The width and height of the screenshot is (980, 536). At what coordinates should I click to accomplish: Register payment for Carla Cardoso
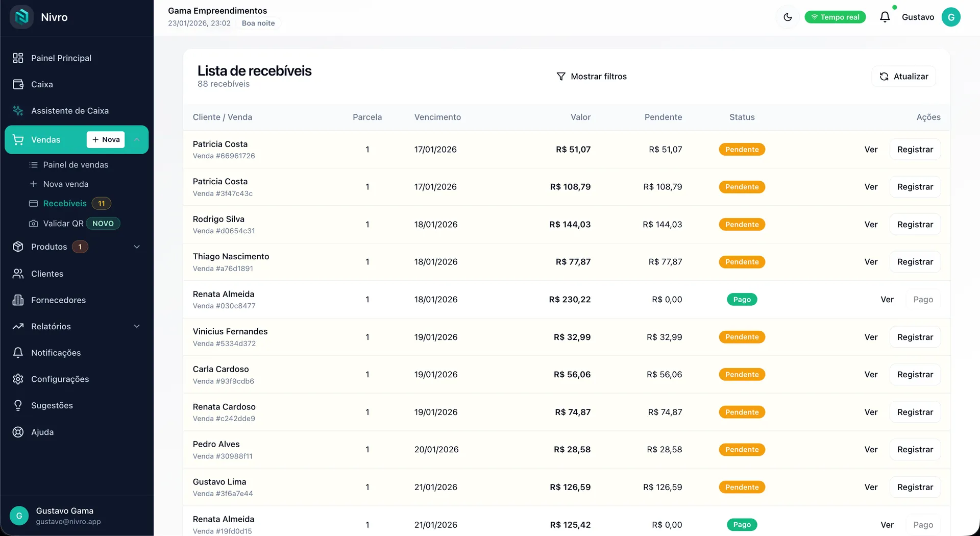[915, 375]
